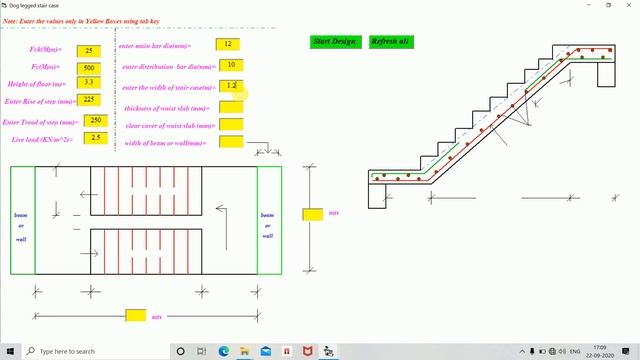Open McAfee shield icon on taskbar

click(x=308, y=351)
